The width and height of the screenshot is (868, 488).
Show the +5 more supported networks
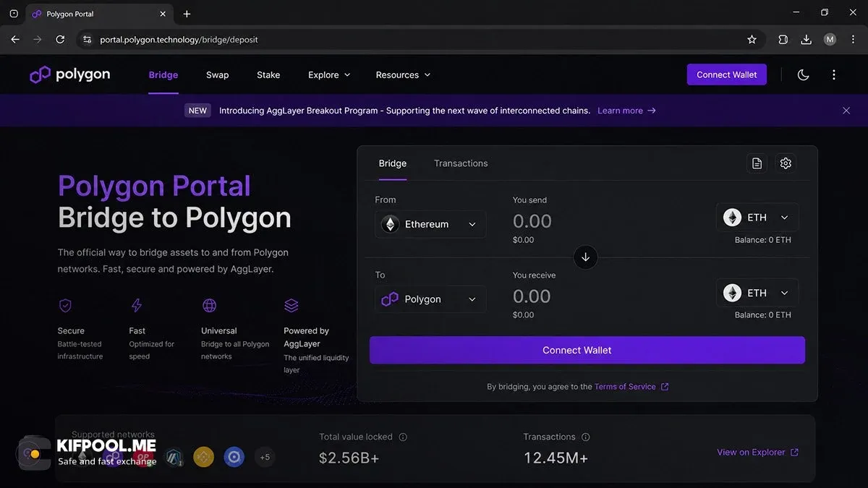pyautogui.click(x=265, y=457)
